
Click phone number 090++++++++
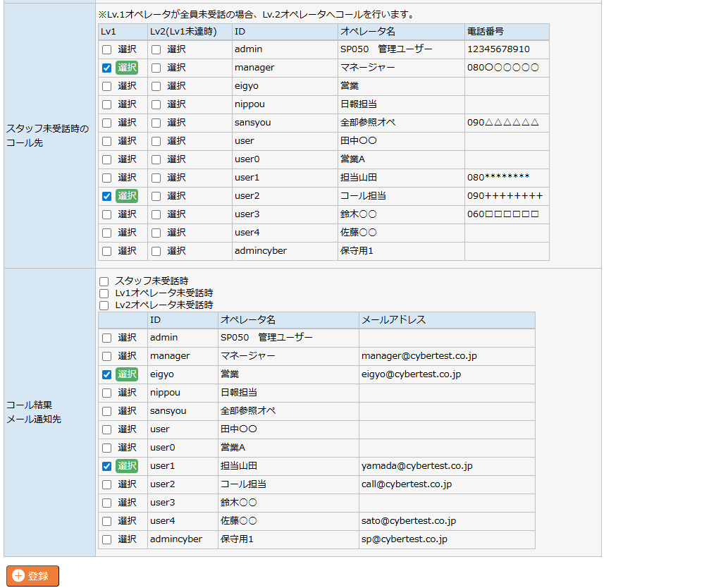[505, 196]
